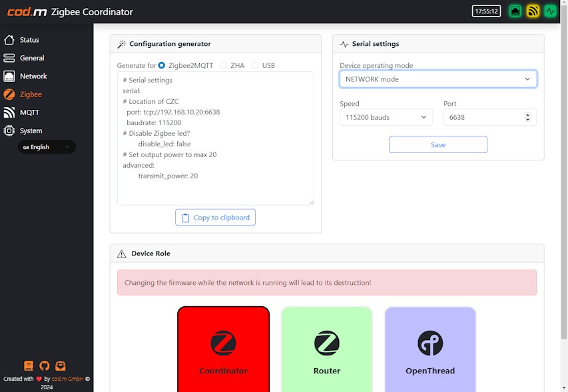Go to the Network menu item
568x392 pixels.
tap(33, 76)
